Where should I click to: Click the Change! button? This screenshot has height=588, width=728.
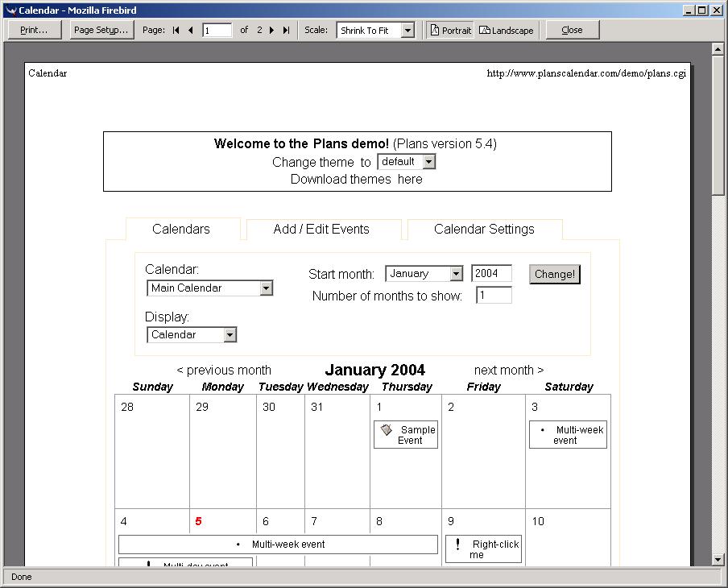click(x=555, y=274)
